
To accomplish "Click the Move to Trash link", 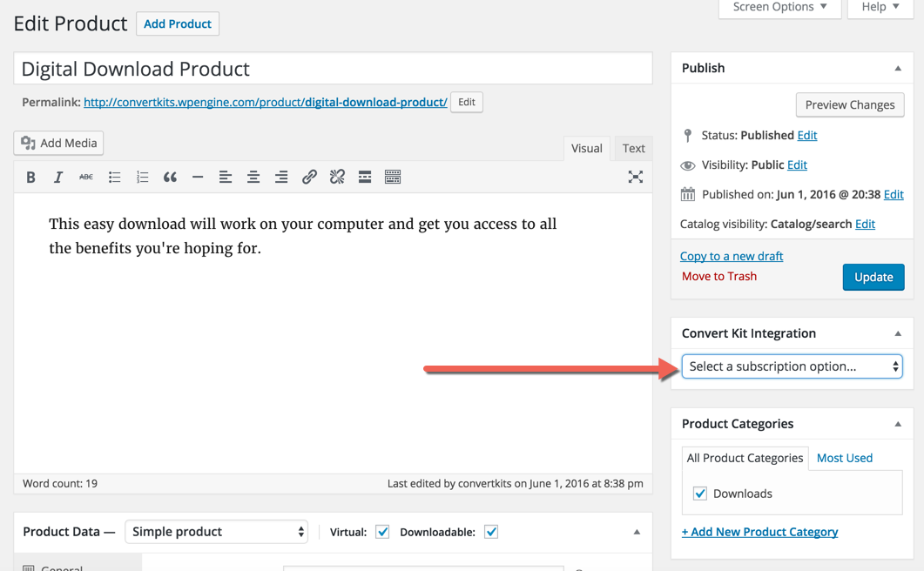I will point(719,276).
